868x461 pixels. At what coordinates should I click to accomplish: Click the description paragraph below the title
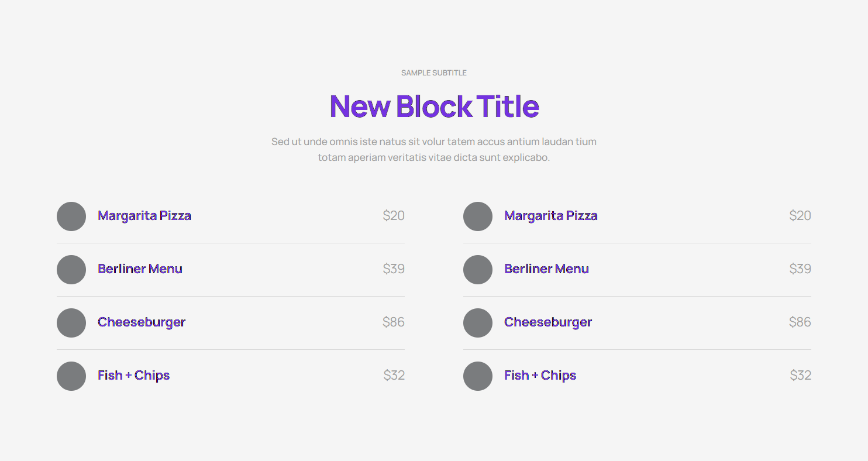[433, 149]
